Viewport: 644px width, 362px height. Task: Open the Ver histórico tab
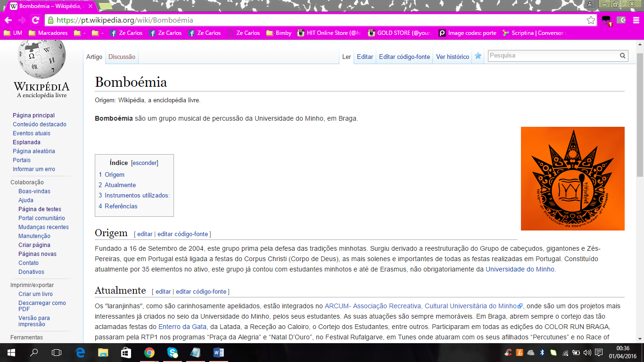tap(452, 57)
